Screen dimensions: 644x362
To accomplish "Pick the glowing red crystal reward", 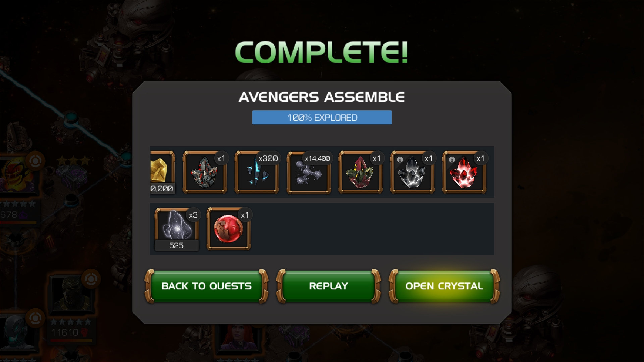I will coord(465,172).
